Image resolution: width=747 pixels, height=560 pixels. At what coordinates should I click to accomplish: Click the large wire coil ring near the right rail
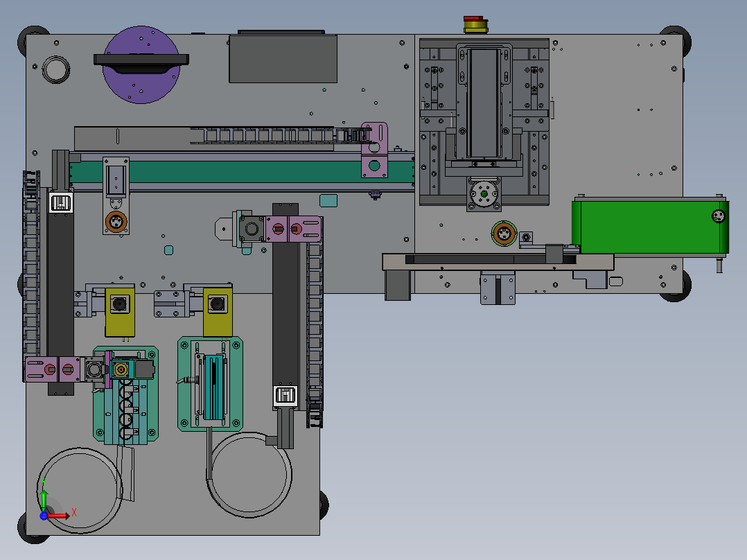[249, 475]
